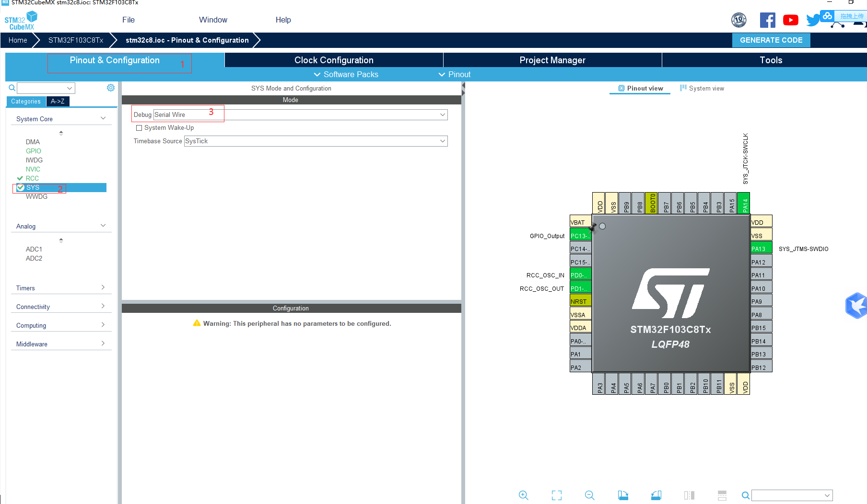
Task: Open the category search combo box
Action: (46, 88)
